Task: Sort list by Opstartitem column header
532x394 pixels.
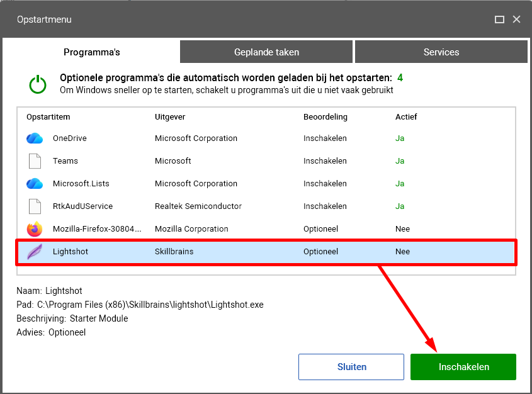Action: tap(48, 117)
